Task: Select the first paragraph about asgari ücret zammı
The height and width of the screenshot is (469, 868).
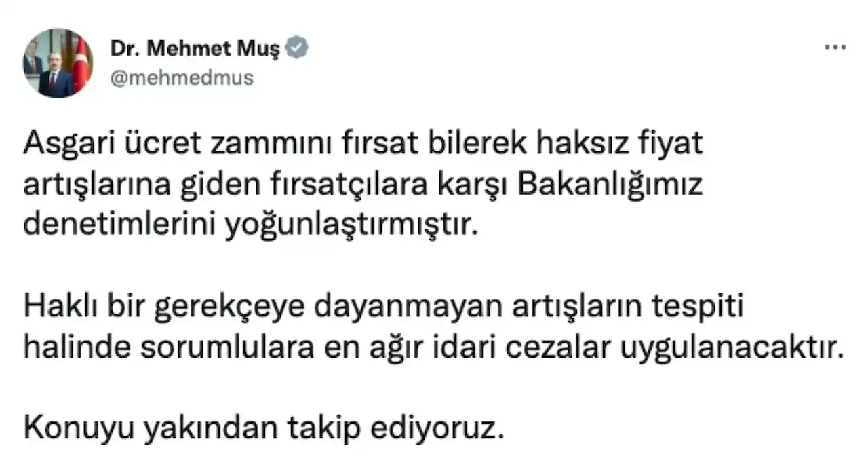Action: point(359,182)
